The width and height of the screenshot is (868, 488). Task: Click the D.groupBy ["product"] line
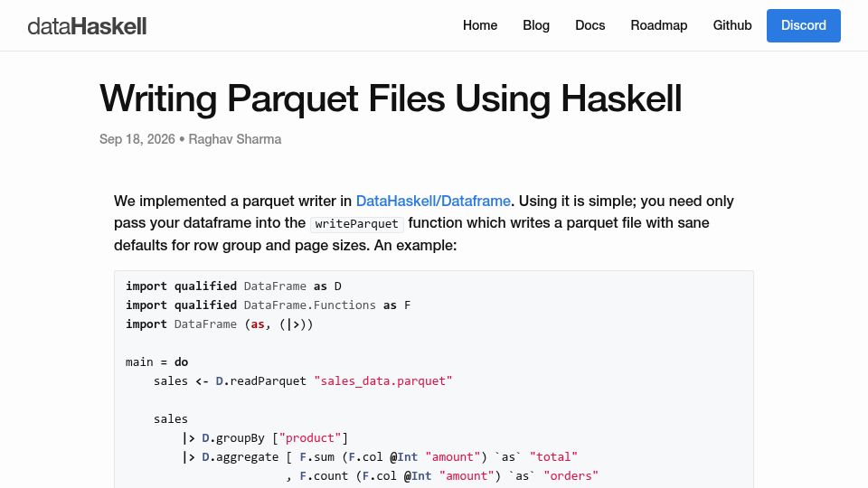point(265,437)
